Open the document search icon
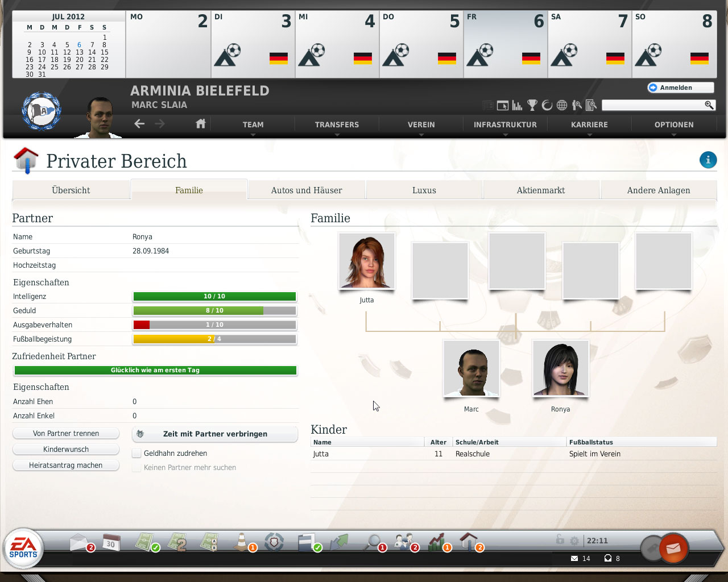Viewport: 728px width, 582px height. pyautogui.click(x=591, y=105)
